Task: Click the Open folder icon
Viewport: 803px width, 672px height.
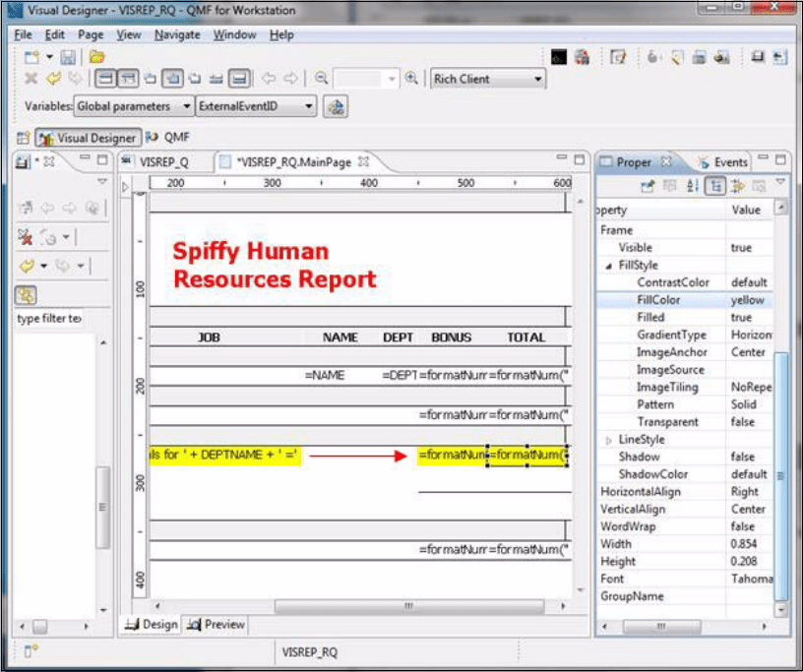Action: click(96, 57)
